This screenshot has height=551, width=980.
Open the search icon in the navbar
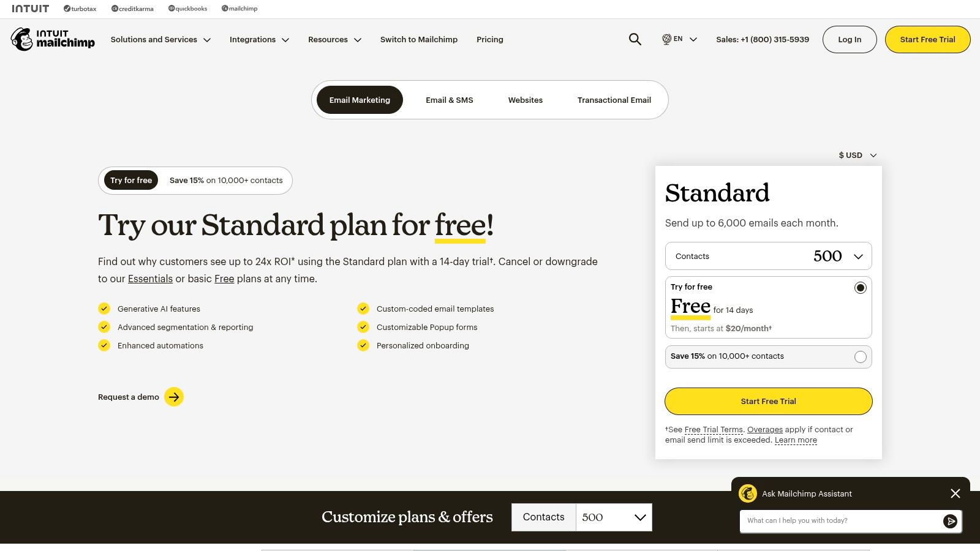(635, 39)
